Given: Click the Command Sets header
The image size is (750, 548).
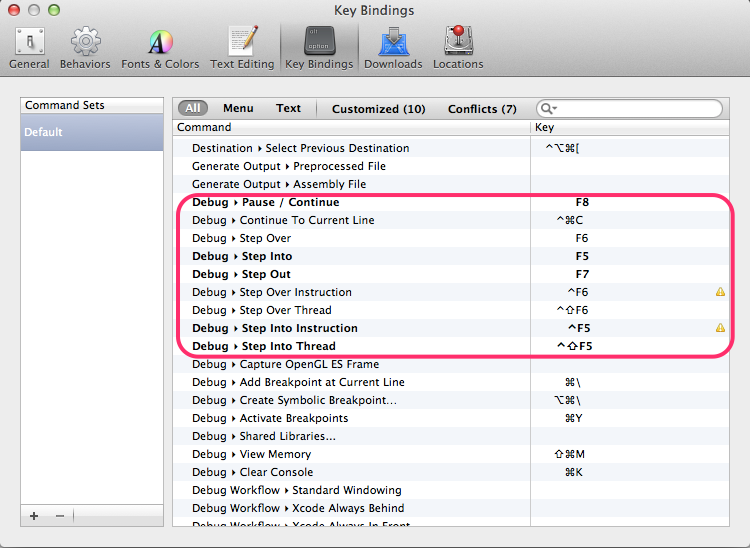Looking at the screenshot, I should [92, 105].
